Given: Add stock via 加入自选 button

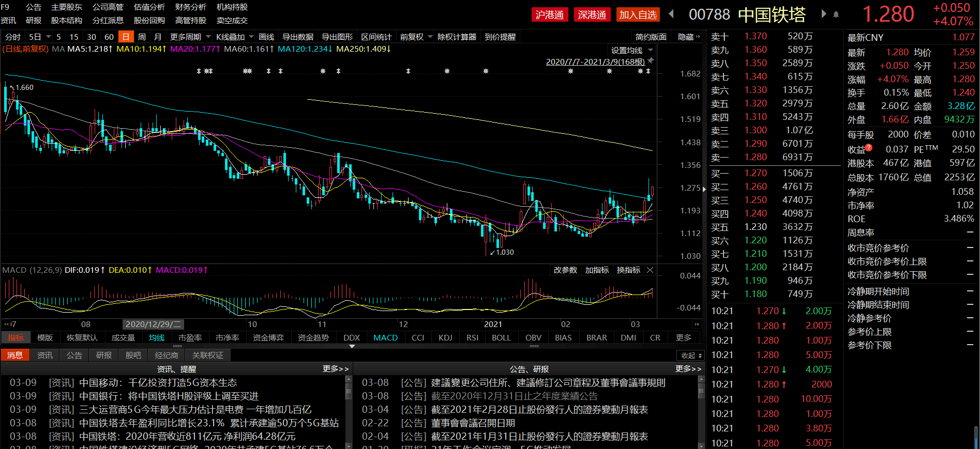Looking at the screenshot, I should 638,14.
